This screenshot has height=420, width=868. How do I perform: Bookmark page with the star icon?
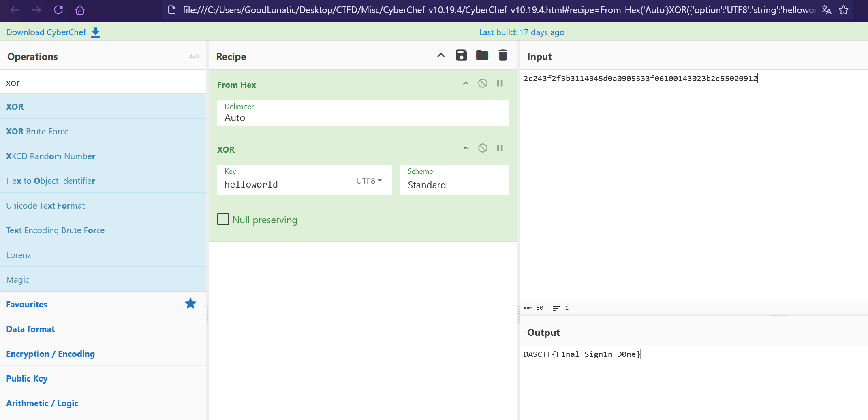pos(844,10)
